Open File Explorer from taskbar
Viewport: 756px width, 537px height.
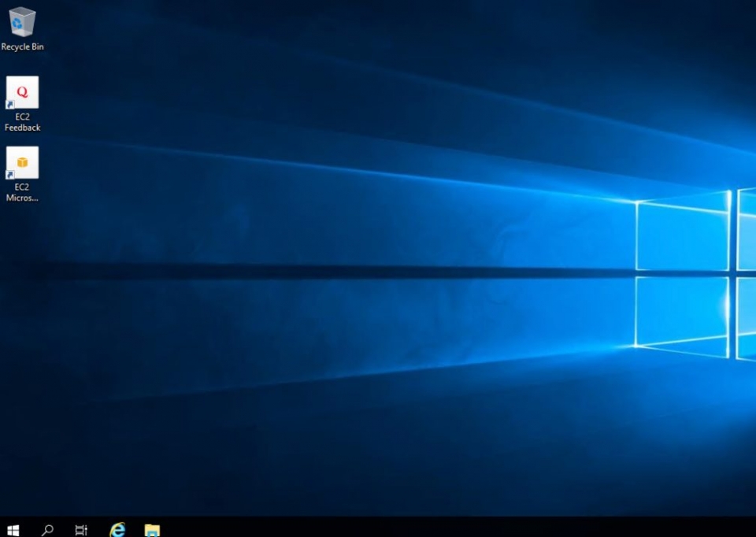(x=152, y=530)
